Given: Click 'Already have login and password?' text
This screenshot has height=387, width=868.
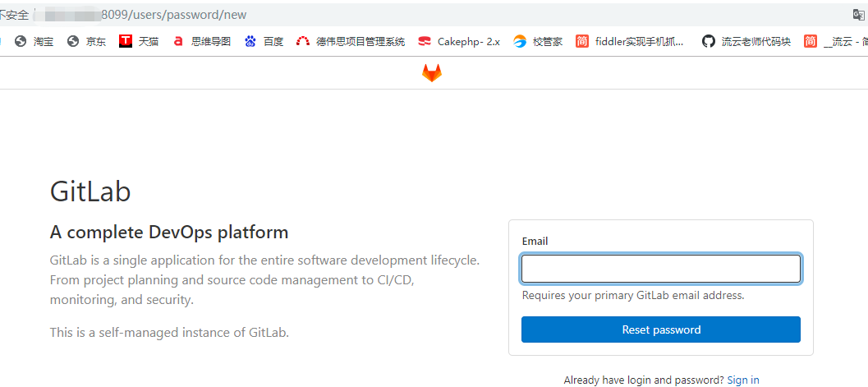Looking at the screenshot, I should pos(644,380).
